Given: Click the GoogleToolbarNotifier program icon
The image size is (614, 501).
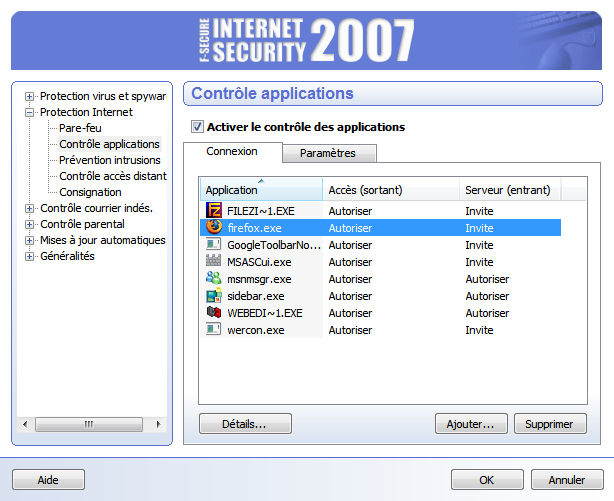Looking at the screenshot, I should [214, 244].
